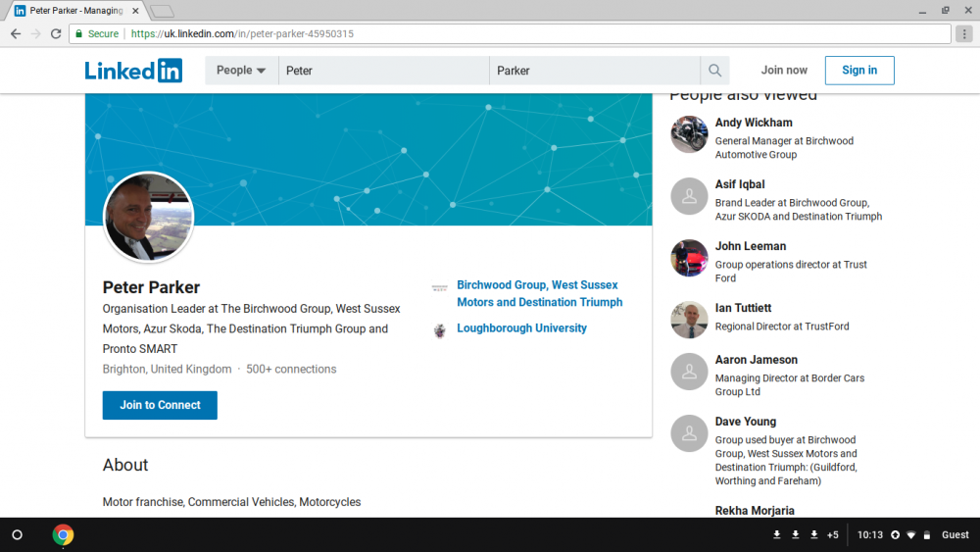Open Andy Wickham's profile name
The image size is (980, 552).
tap(754, 123)
